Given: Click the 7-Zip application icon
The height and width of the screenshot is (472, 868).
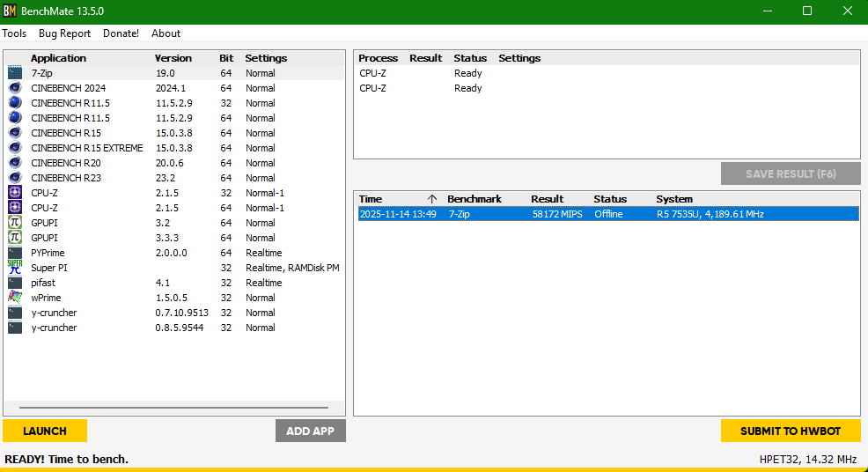Looking at the screenshot, I should tap(15, 73).
